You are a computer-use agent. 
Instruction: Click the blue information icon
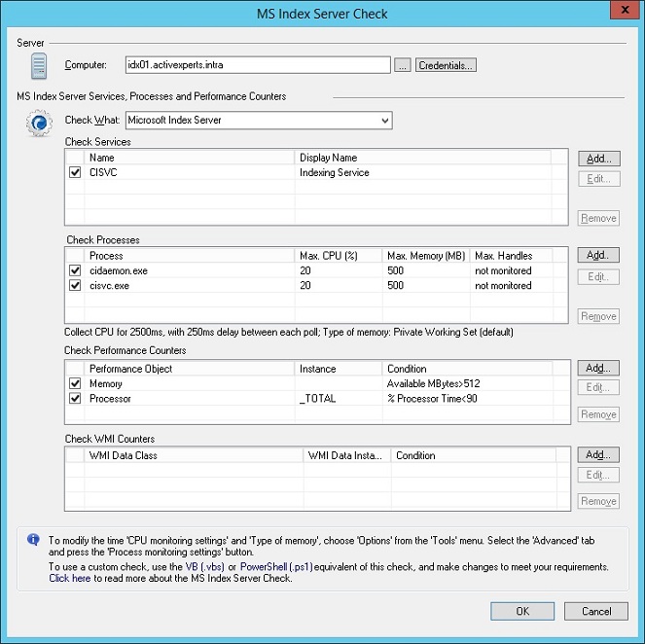[33, 539]
